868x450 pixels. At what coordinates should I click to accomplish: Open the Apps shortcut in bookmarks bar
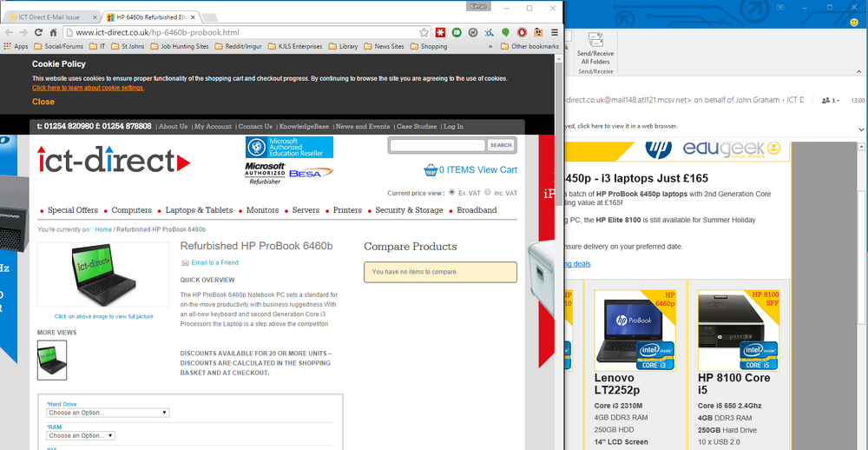coord(16,47)
